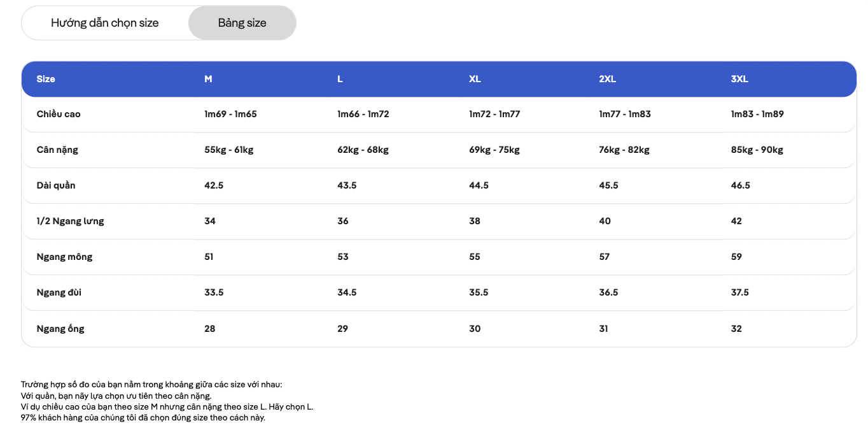Select the Ngang đùi row label
The image size is (868, 437).
[59, 292]
